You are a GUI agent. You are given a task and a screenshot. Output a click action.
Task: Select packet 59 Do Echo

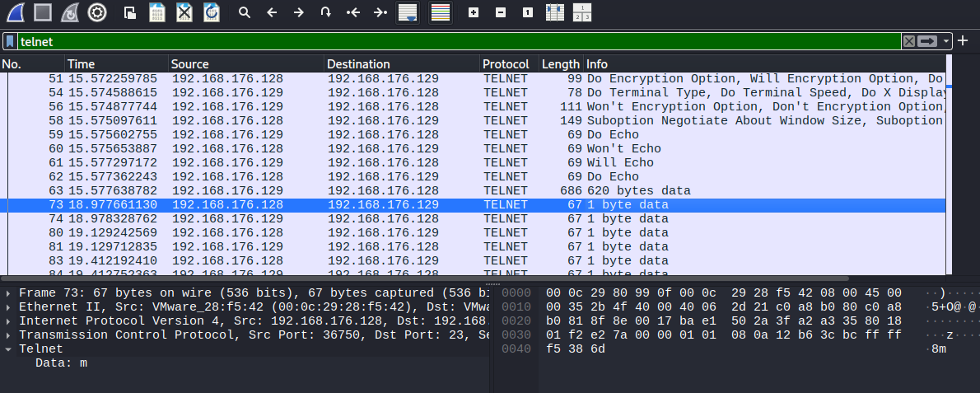coord(473,134)
